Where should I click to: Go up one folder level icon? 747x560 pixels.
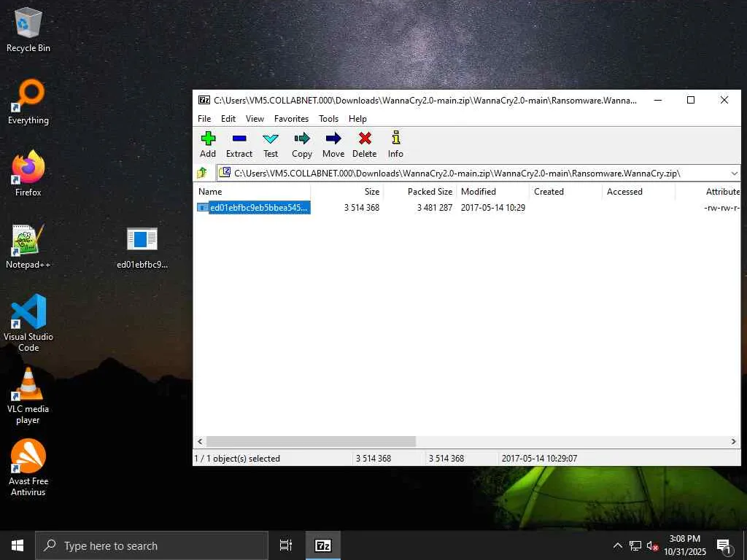click(203, 173)
